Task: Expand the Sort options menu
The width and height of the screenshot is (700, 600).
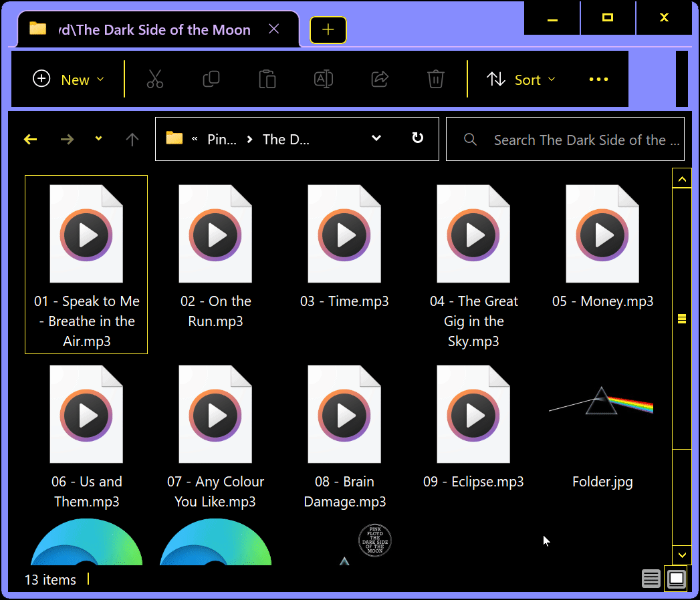Action: click(x=521, y=80)
